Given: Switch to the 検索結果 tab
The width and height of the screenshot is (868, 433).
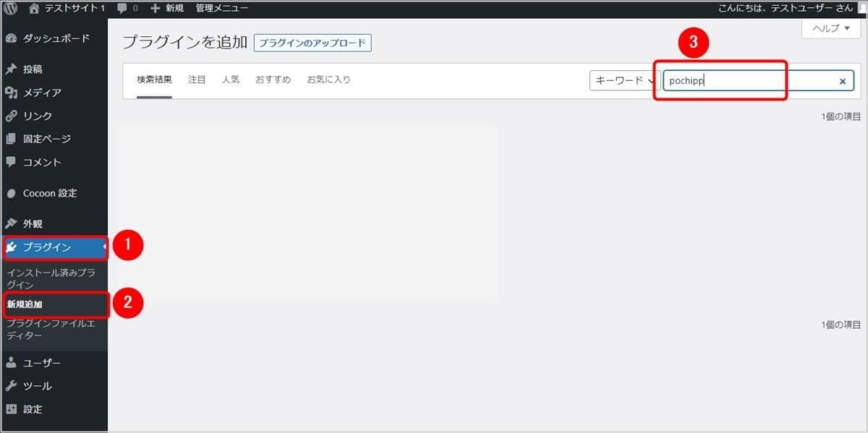Looking at the screenshot, I should (x=154, y=80).
